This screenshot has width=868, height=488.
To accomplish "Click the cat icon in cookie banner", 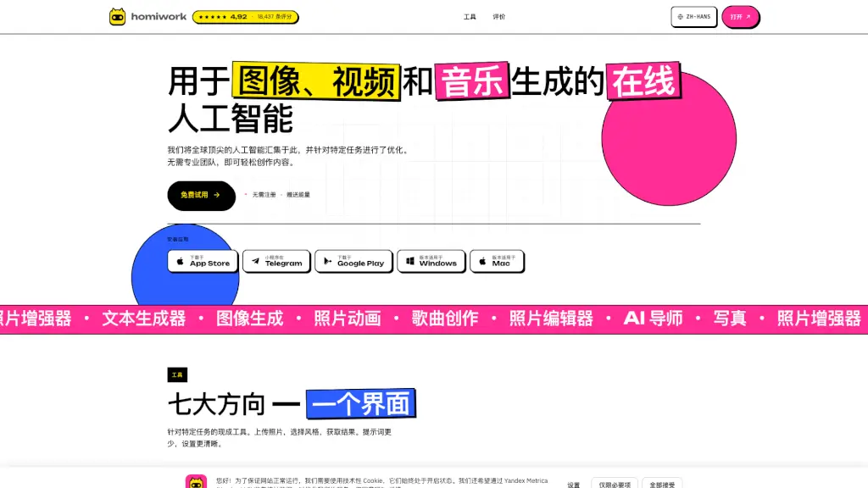I will click(196, 481).
